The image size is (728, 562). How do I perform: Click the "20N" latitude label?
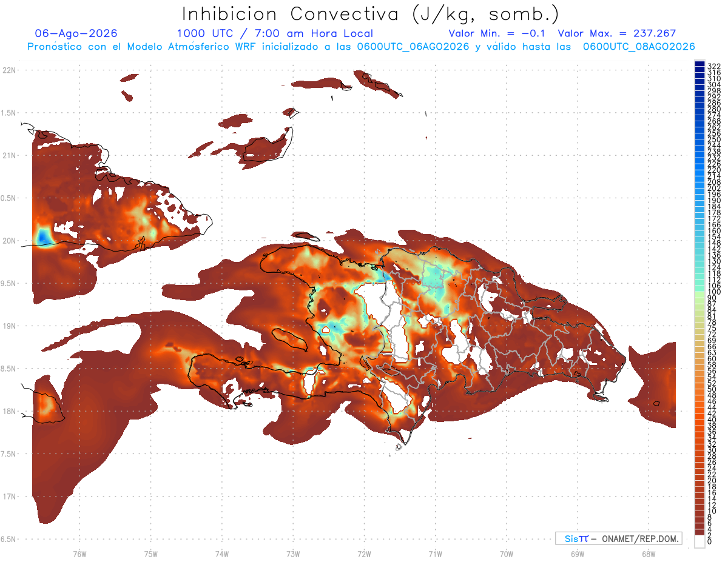(9, 241)
